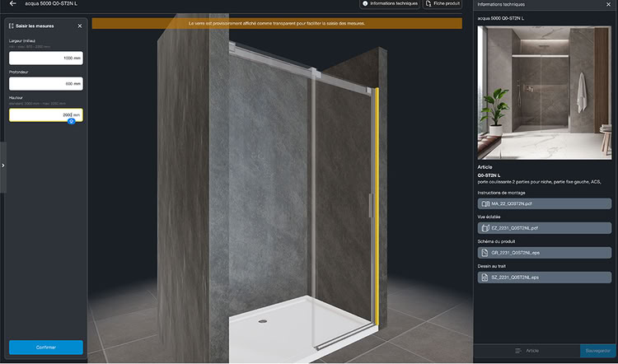The height and width of the screenshot is (364, 618).
Task: Open the Fiche produit button
Action: [x=442, y=3]
